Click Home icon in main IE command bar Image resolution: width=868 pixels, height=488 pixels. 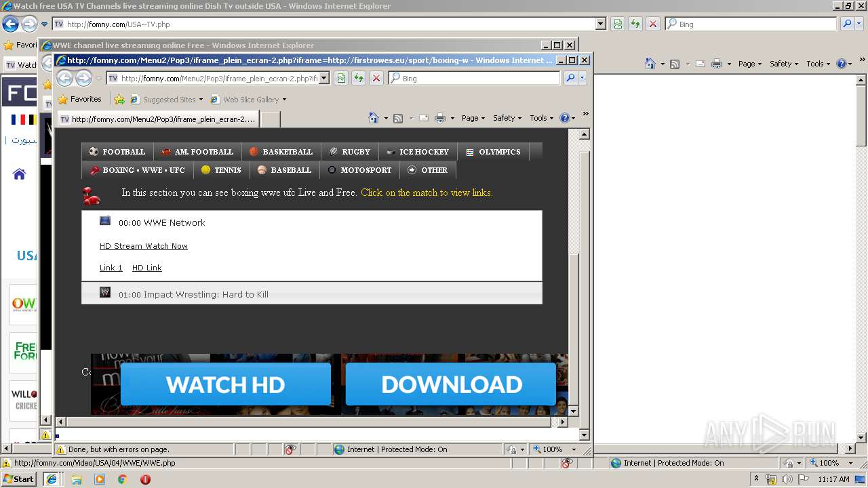click(x=650, y=64)
